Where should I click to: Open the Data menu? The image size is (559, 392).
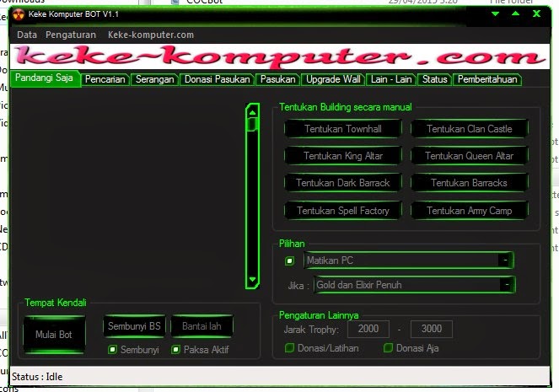27,35
